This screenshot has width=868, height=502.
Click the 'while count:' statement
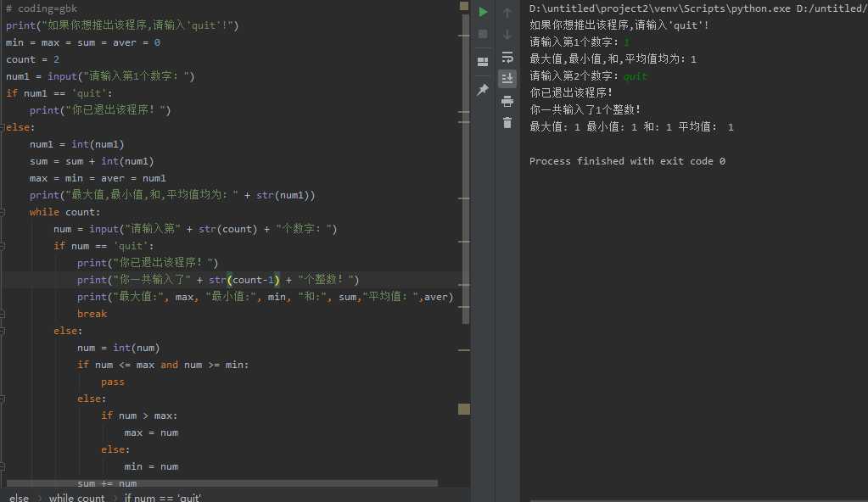click(x=65, y=212)
